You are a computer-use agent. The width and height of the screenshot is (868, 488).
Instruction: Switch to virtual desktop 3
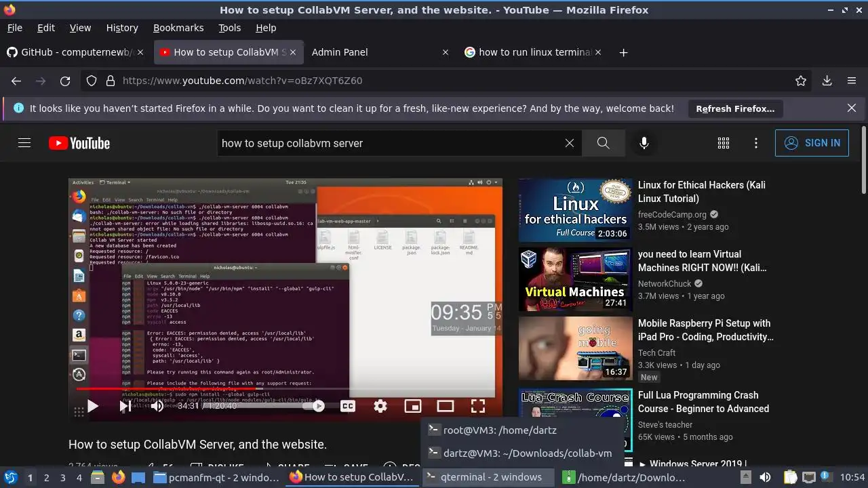click(62, 477)
